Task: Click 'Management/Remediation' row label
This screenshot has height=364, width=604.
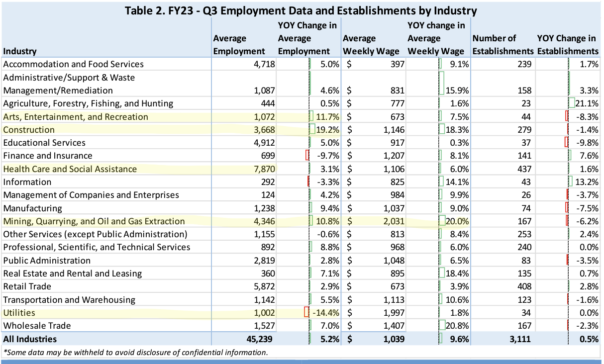Action: pos(58,91)
